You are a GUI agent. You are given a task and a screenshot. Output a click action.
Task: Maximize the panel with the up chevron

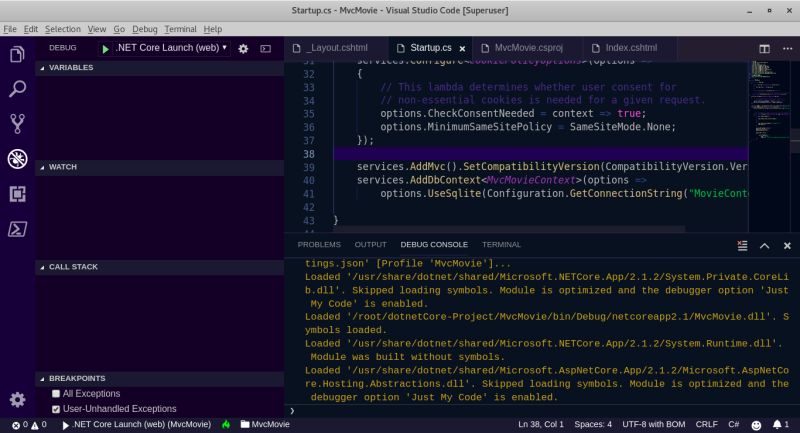click(x=764, y=245)
